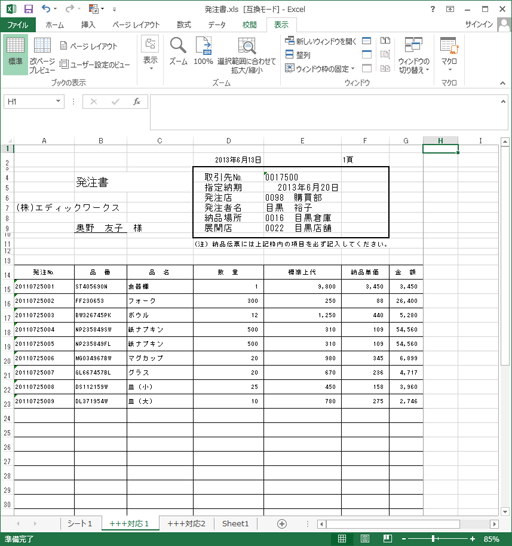Click the zoom in plus button

pyautogui.click(x=472, y=539)
